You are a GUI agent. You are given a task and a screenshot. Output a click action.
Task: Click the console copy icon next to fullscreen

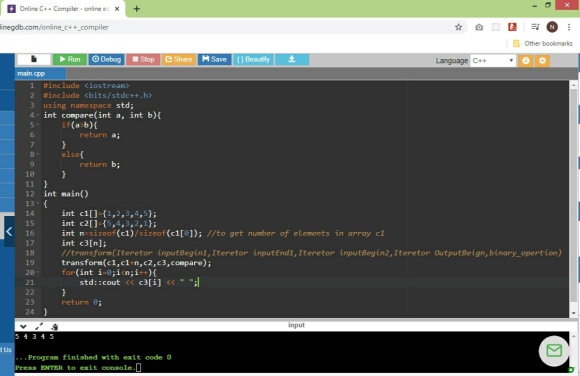point(55,326)
